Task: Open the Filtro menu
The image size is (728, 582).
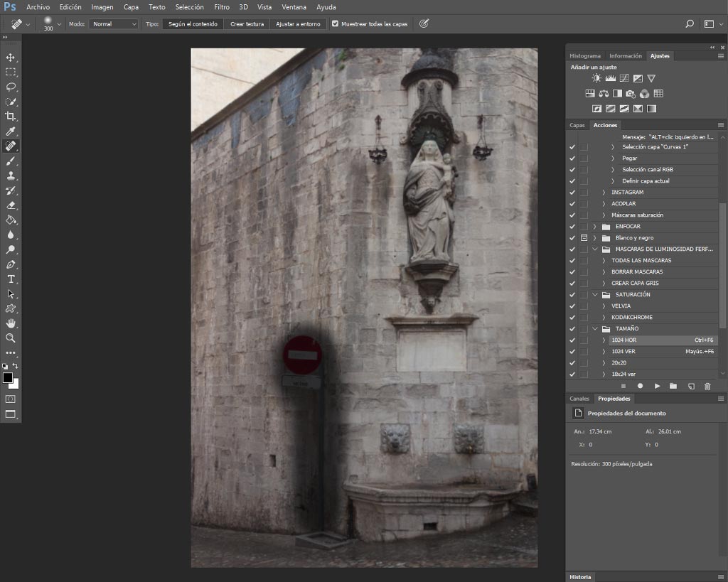Action: point(222,7)
